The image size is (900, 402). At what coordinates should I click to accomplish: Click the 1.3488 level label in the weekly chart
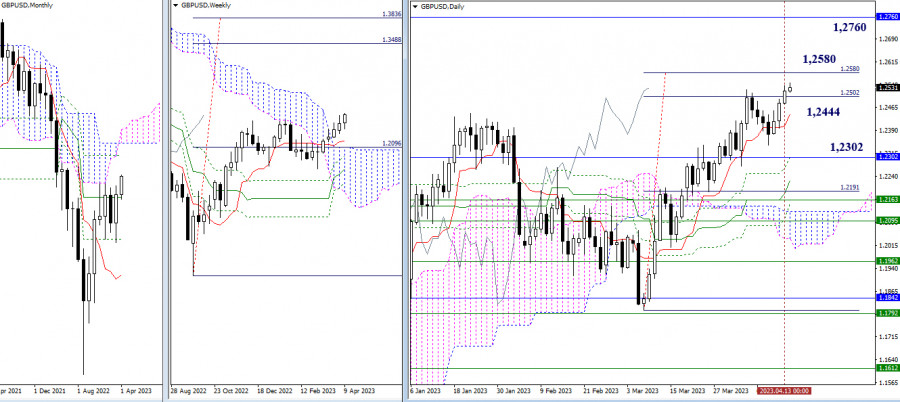(x=390, y=40)
